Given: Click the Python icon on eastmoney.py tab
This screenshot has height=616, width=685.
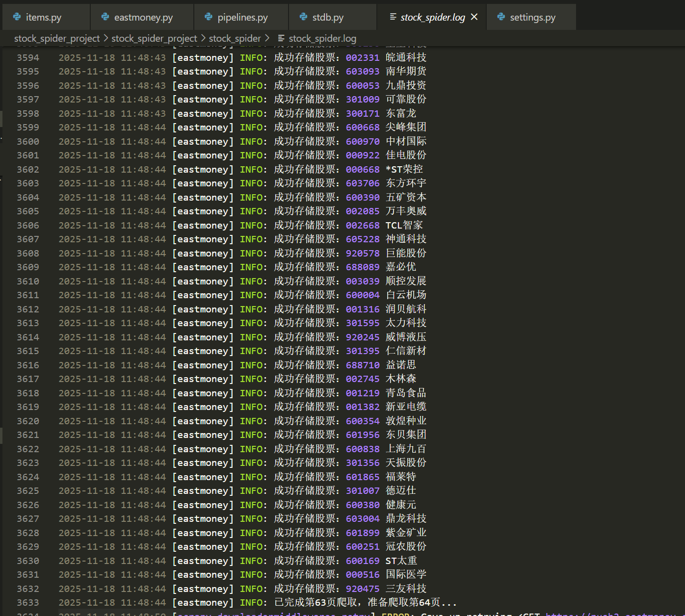Looking at the screenshot, I should 105,17.
